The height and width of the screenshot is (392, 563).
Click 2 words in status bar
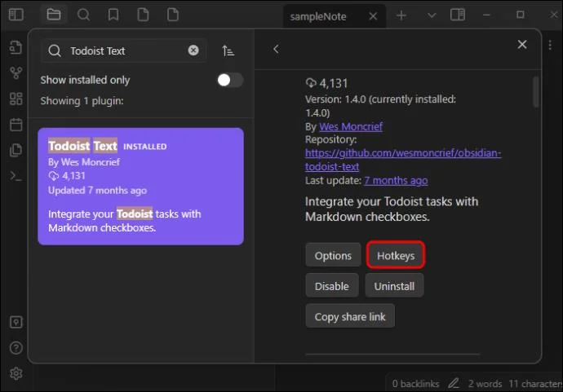point(485,384)
